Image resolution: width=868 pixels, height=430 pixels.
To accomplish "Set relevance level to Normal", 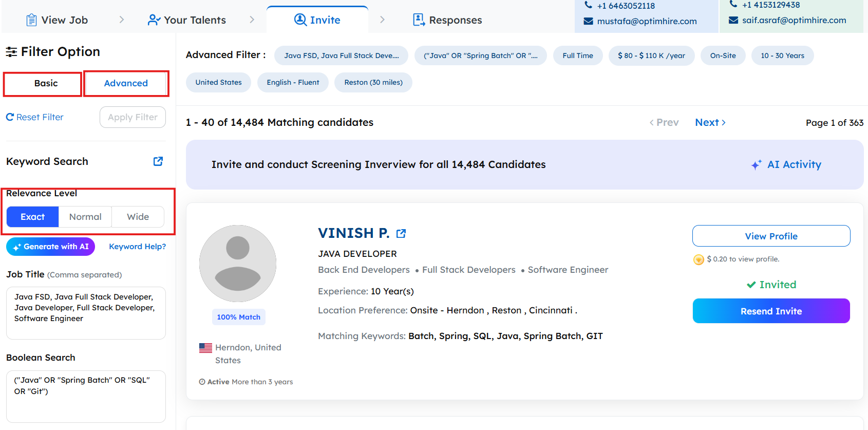I will point(85,217).
